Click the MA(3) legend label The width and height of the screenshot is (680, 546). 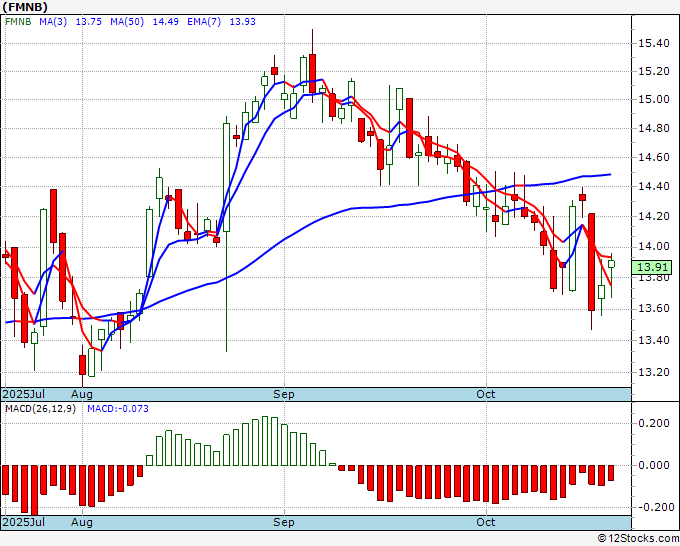[x=53, y=22]
